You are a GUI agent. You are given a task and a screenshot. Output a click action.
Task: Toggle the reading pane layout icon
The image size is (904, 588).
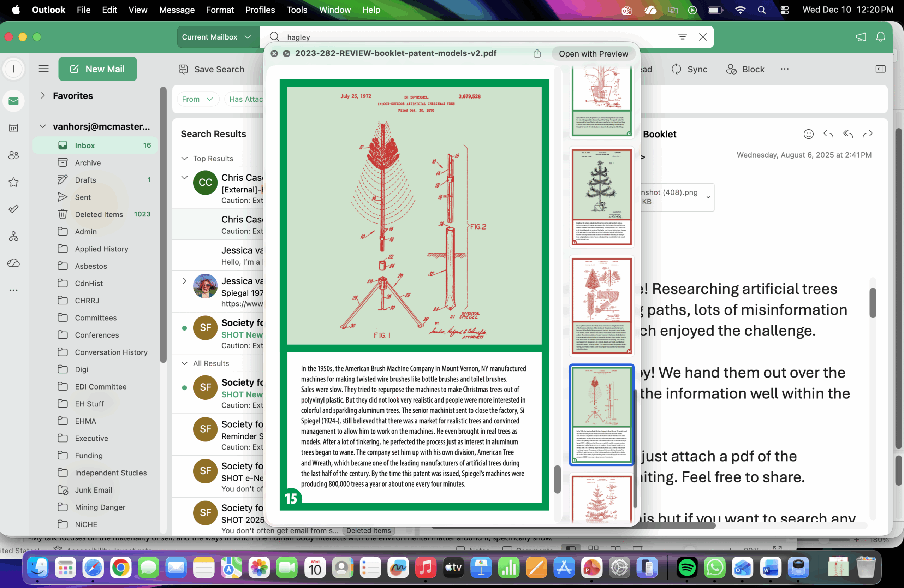(880, 69)
